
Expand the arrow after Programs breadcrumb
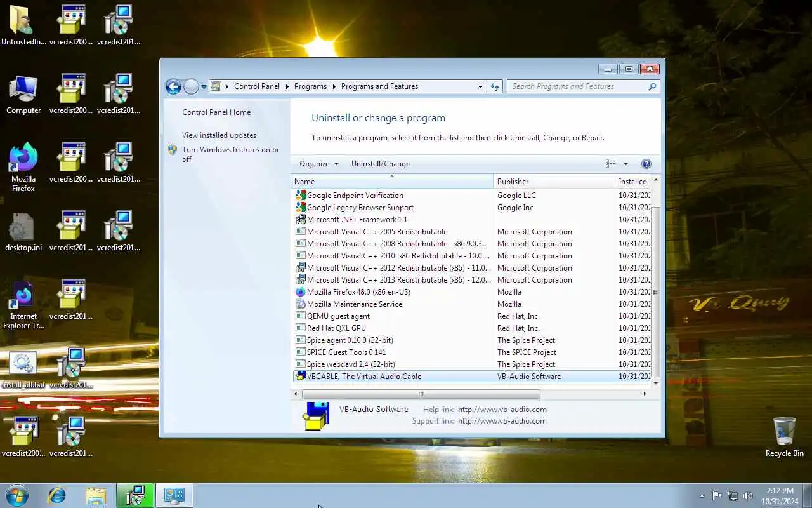[334, 86]
